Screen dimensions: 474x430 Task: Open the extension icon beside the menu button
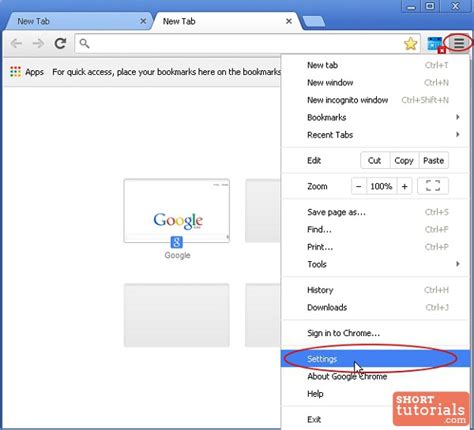tap(436, 44)
